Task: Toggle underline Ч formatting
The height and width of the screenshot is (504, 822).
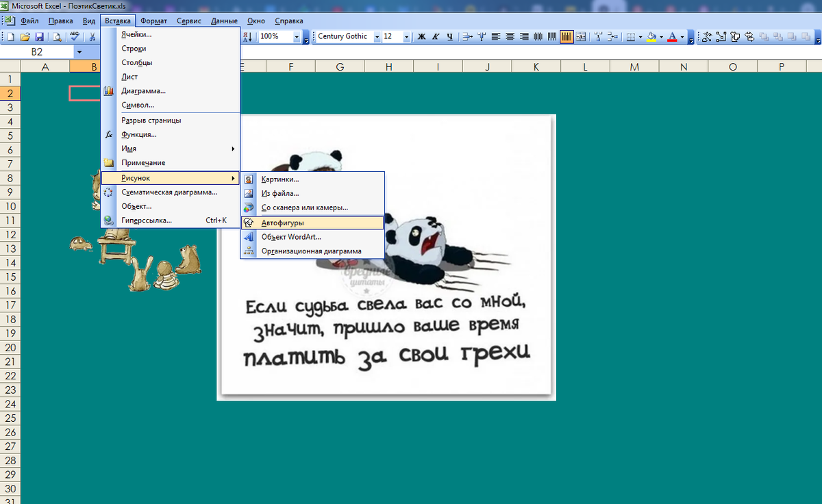Action: click(x=450, y=36)
